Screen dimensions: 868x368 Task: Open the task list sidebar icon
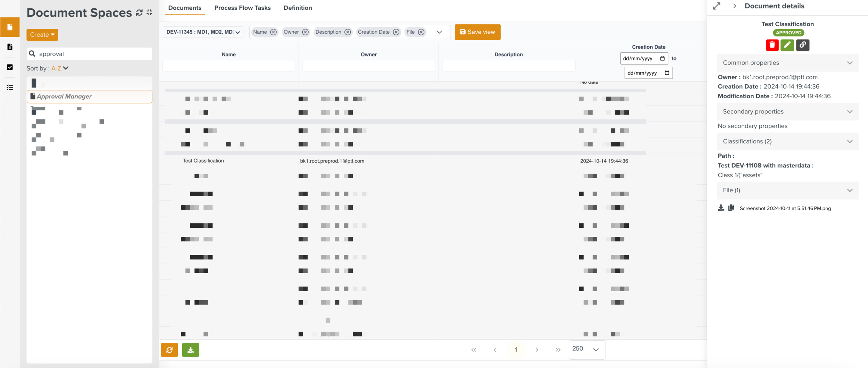pos(10,87)
